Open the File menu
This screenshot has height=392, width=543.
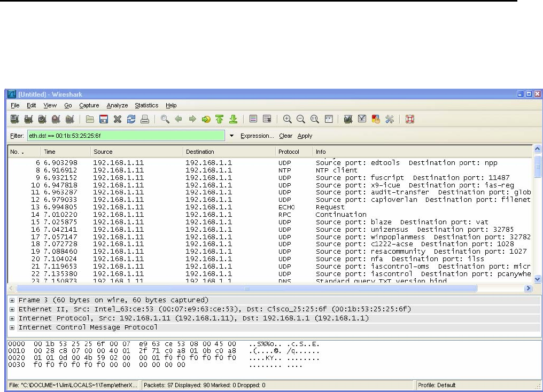pos(15,105)
